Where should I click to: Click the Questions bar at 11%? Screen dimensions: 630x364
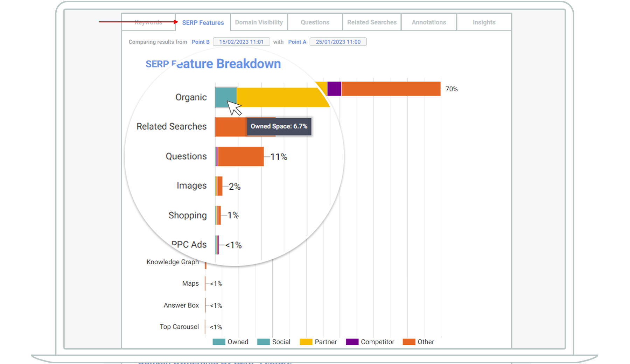pyautogui.click(x=240, y=156)
